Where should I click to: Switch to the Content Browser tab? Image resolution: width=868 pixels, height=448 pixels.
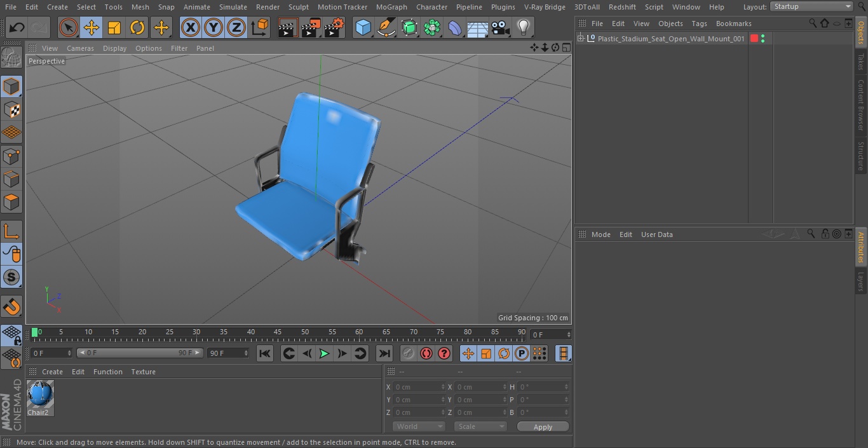(x=861, y=105)
